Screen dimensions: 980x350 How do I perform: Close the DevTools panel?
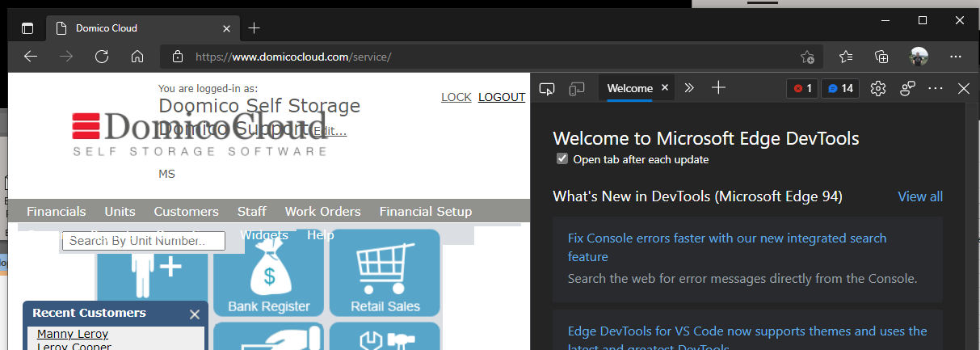click(963, 88)
